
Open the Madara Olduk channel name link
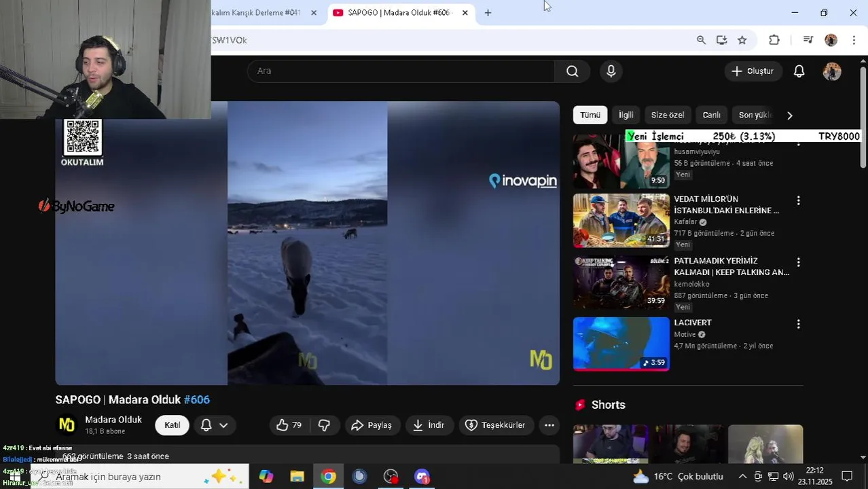113,420
